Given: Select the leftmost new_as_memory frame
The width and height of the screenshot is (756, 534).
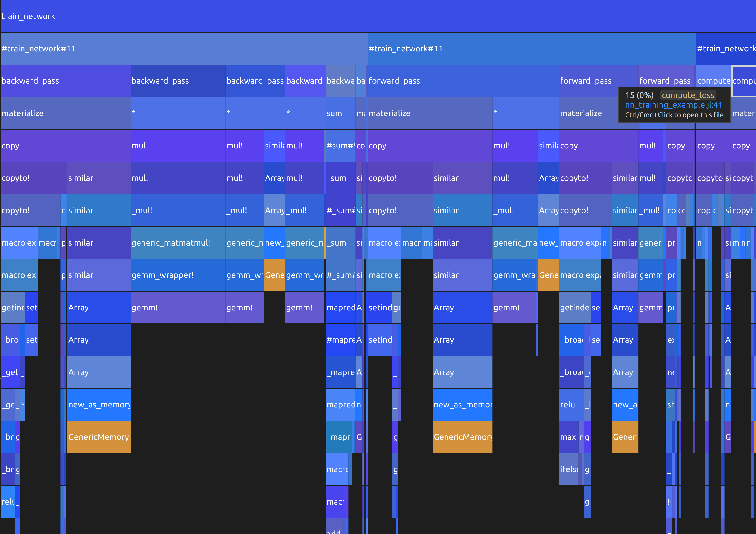Looking at the screenshot, I should coord(99,405).
